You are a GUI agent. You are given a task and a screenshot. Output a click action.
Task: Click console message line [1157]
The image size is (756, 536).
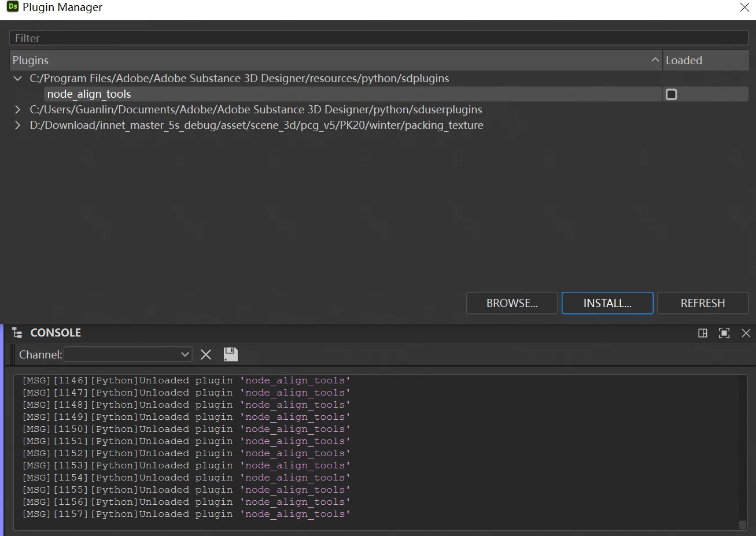pos(186,514)
